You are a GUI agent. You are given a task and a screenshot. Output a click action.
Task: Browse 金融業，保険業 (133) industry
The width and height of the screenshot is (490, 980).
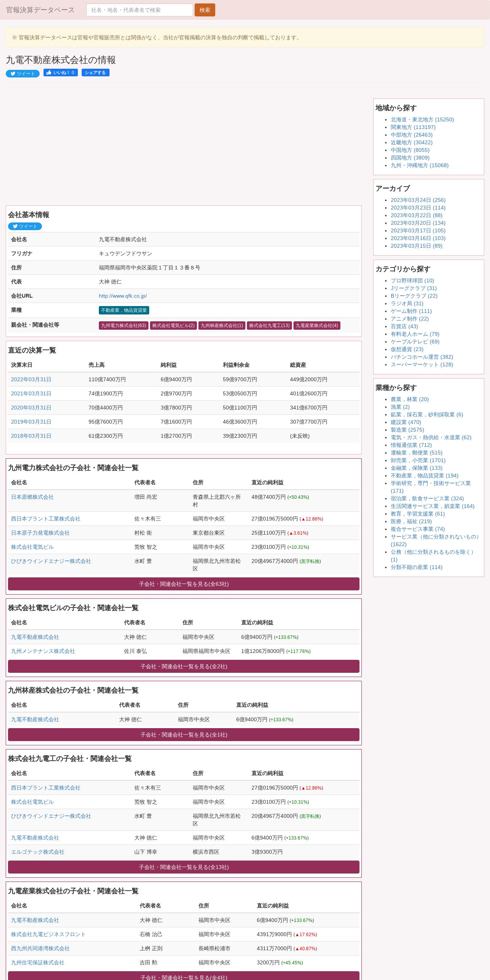[416, 468]
